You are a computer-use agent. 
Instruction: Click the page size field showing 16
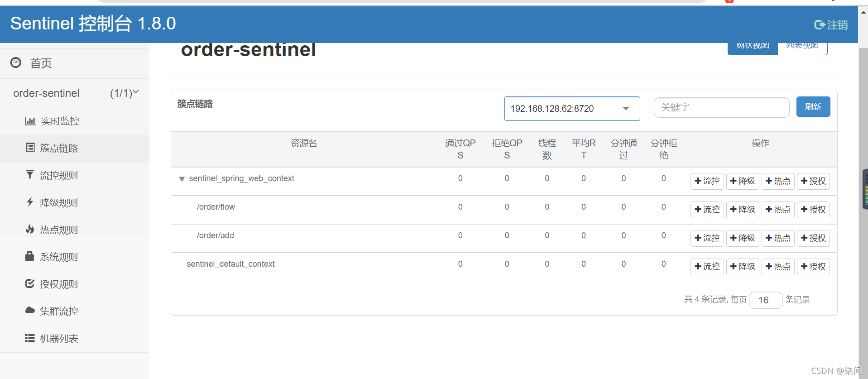(x=766, y=300)
